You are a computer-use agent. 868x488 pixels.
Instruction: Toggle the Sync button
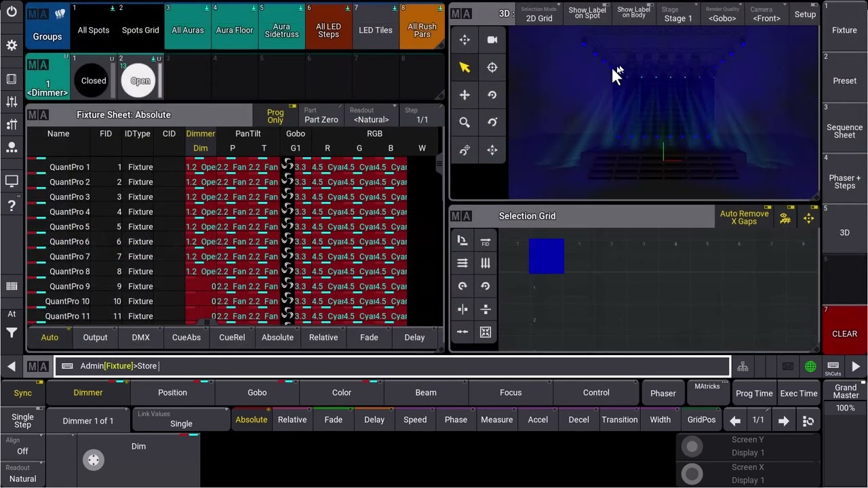coord(23,393)
